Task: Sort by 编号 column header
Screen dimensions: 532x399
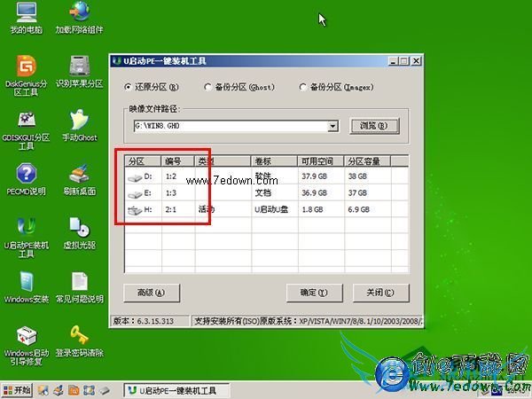Action: pos(178,161)
